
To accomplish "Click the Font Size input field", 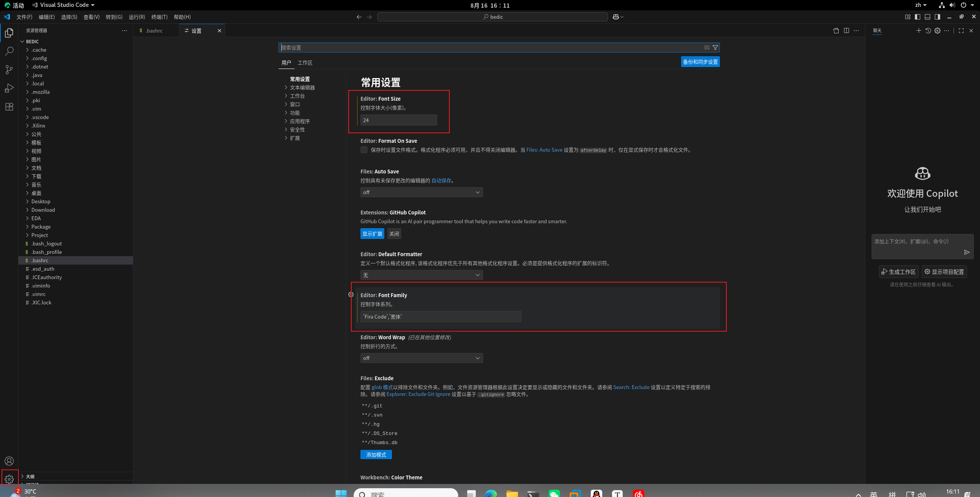I will coord(398,120).
